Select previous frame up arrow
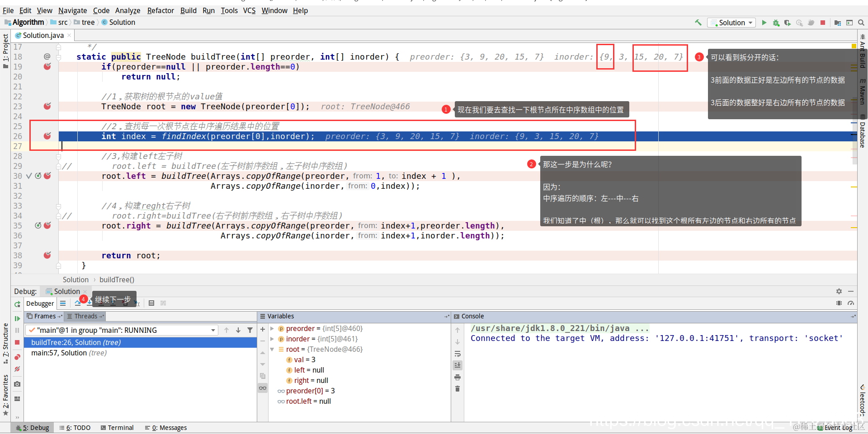The image size is (868, 434). (x=226, y=330)
